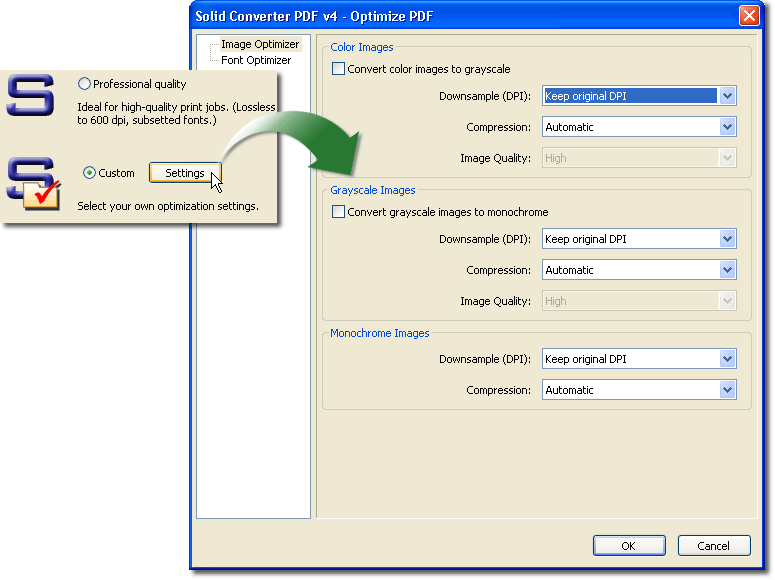The width and height of the screenshot is (775, 580).
Task: Enable Convert color images to grayscale
Action: 339,69
